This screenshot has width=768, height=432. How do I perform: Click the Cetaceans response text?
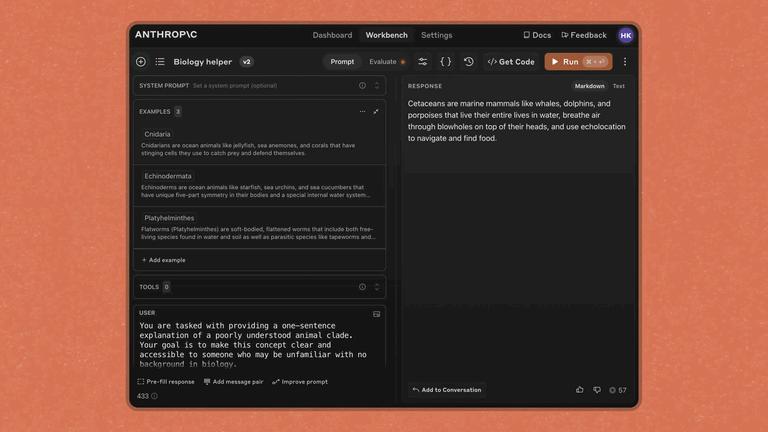[516, 120]
